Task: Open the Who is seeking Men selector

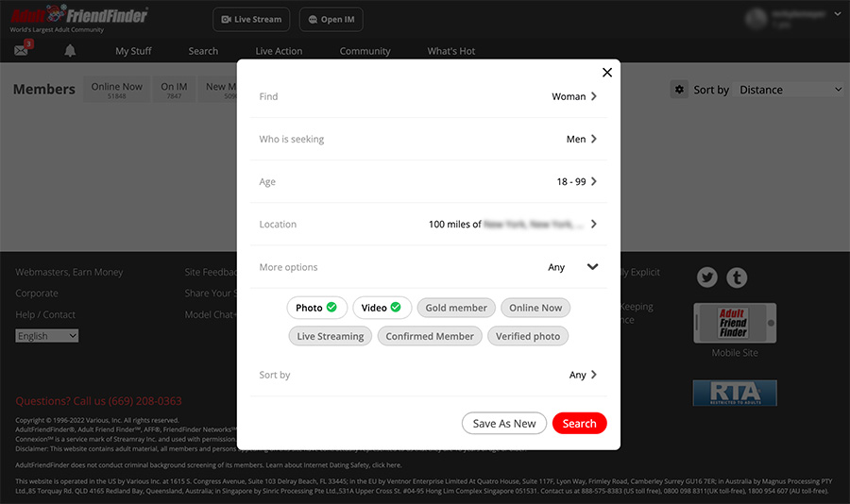Action: (x=428, y=139)
